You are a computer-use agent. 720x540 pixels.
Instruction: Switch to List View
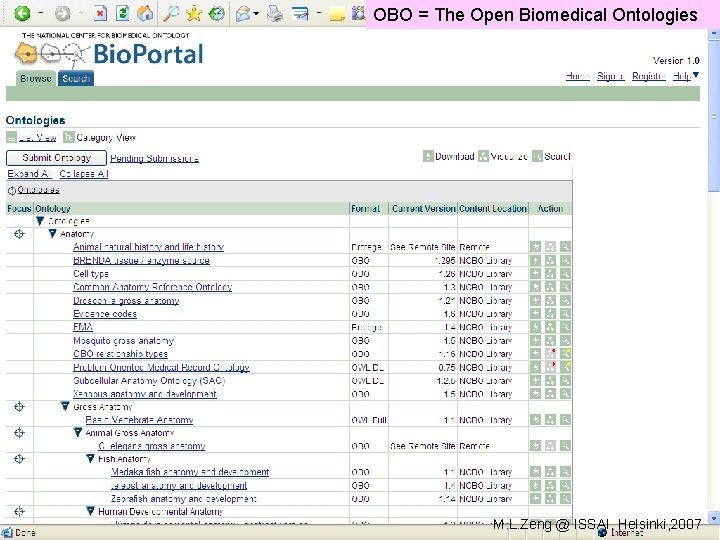(38, 137)
